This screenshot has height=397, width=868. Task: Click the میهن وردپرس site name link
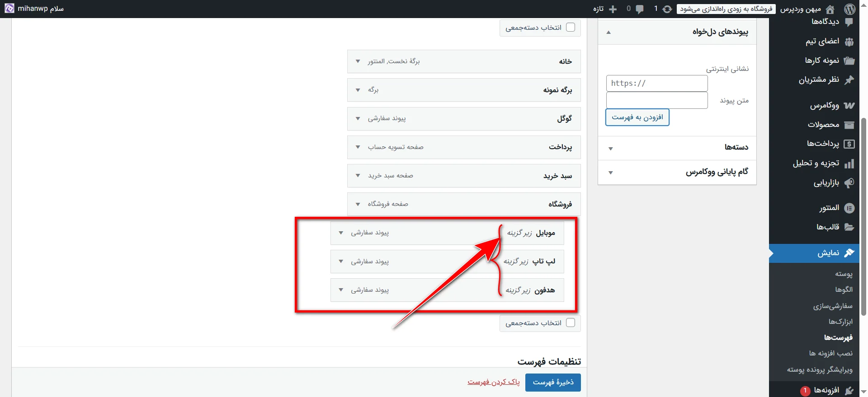coord(800,9)
